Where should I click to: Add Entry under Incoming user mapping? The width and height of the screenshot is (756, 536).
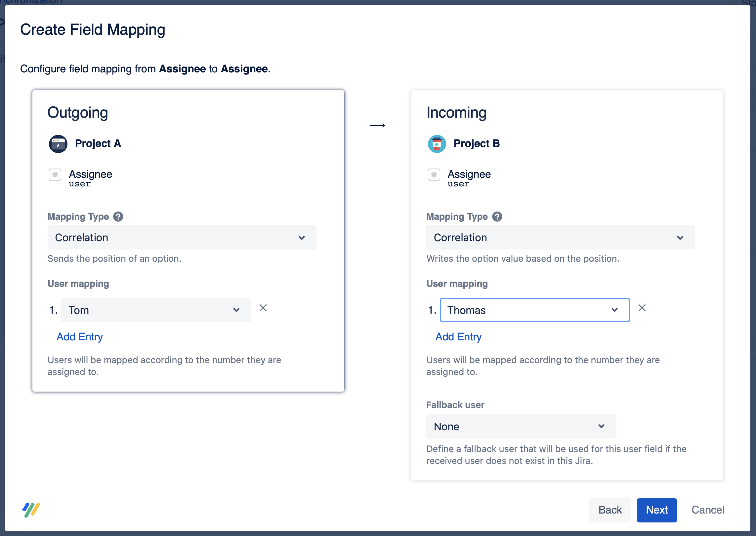click(x=458, y=337)
